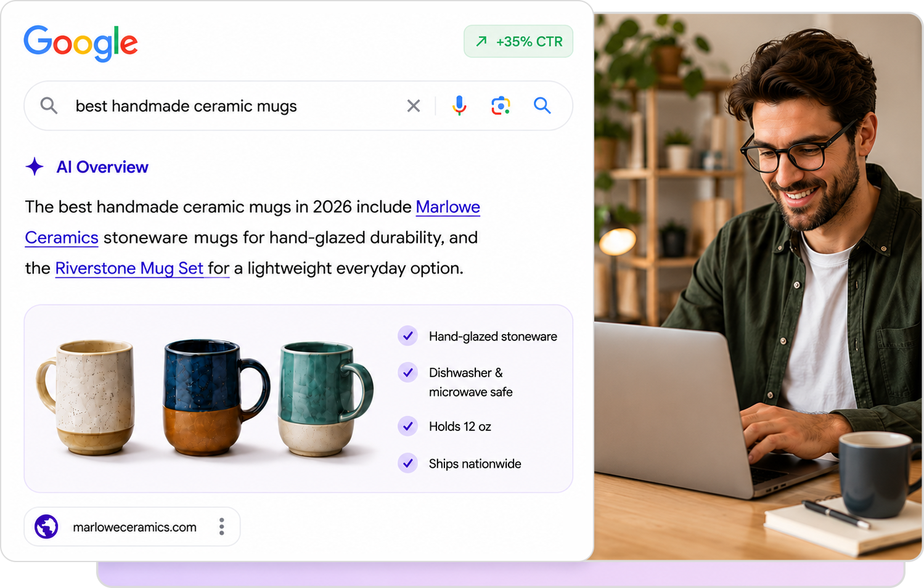924x588 pixels.
Task: Select the blue and brown mug image
Action: [x=216, y=397]
